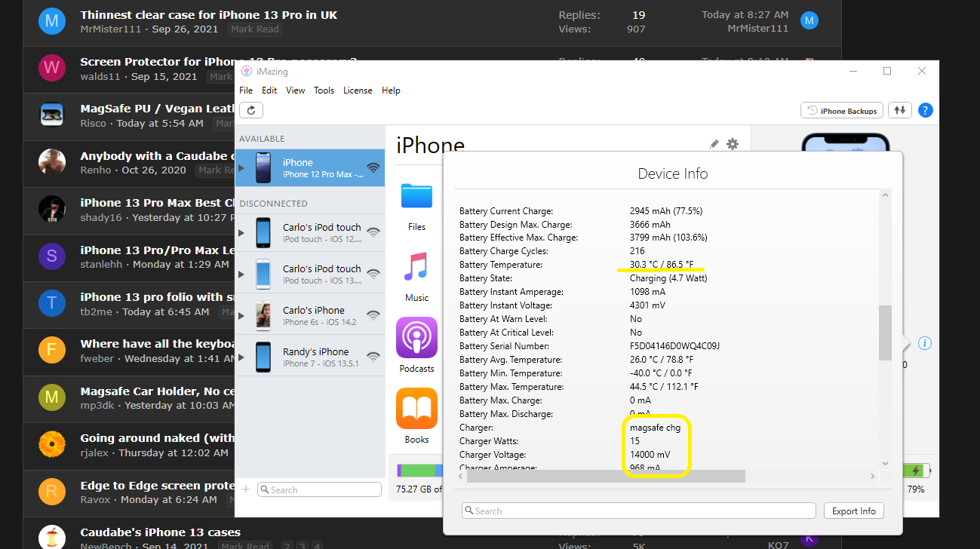980x549 pixels.
Task: Open iMazing help question mark icon
Action: 925,110
